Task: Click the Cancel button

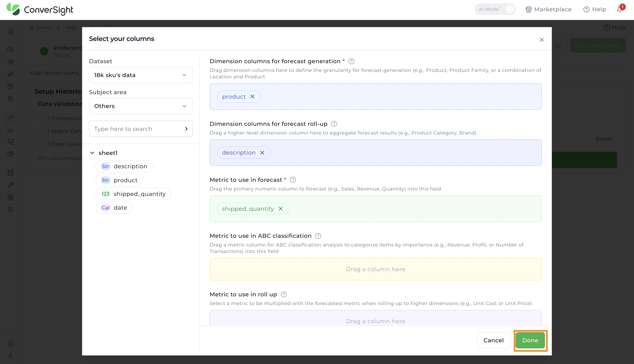Action: tap(493, 340)
